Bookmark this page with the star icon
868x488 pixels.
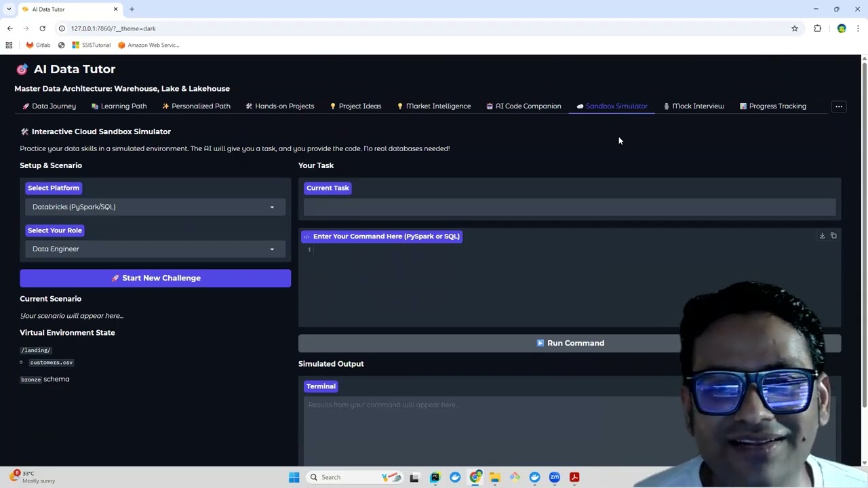tap(795, 28)
